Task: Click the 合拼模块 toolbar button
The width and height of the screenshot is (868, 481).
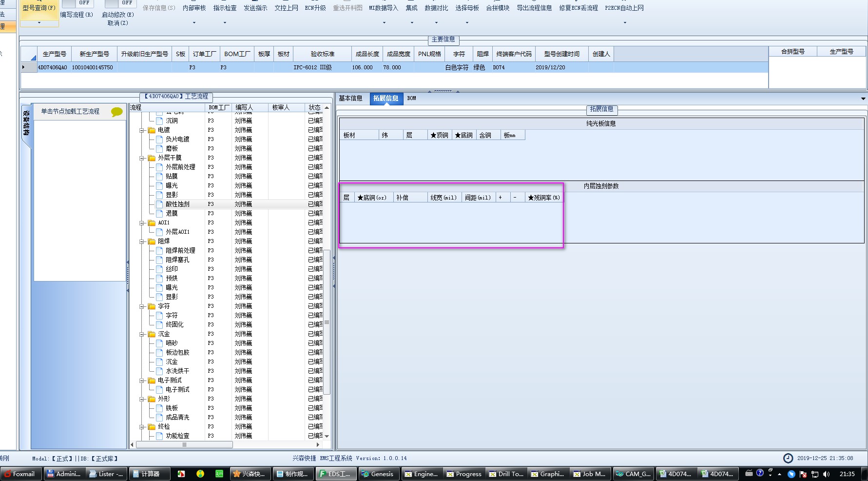Action: [498, 8]
